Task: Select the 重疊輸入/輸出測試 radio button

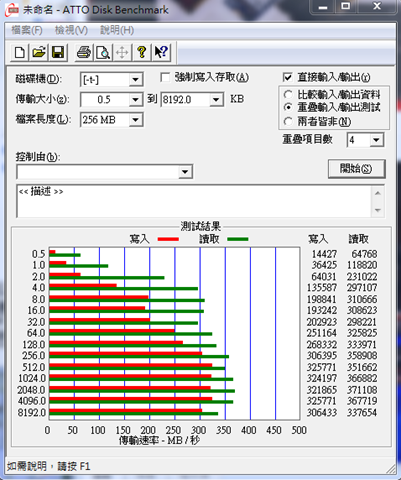Action: (288, 108)
